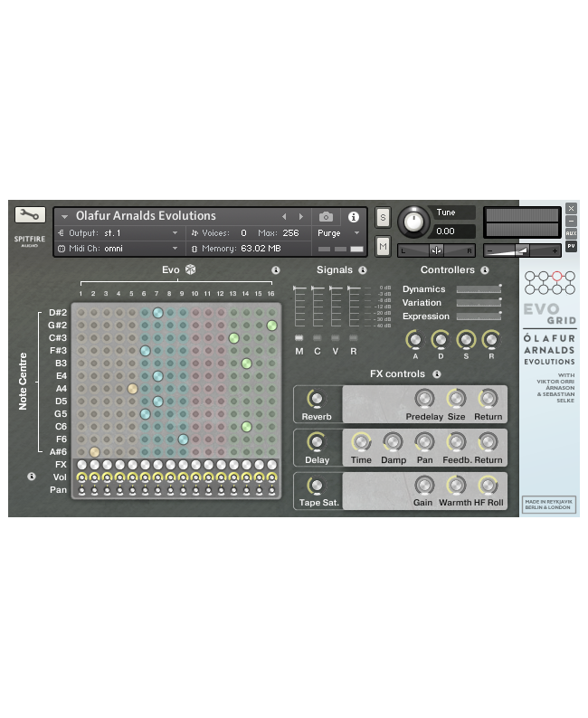Image resolution: width=588 pixels, height=718 pixels.
Task: Select grid peg A#6 column 2
Action: click(x=94, y=452)
